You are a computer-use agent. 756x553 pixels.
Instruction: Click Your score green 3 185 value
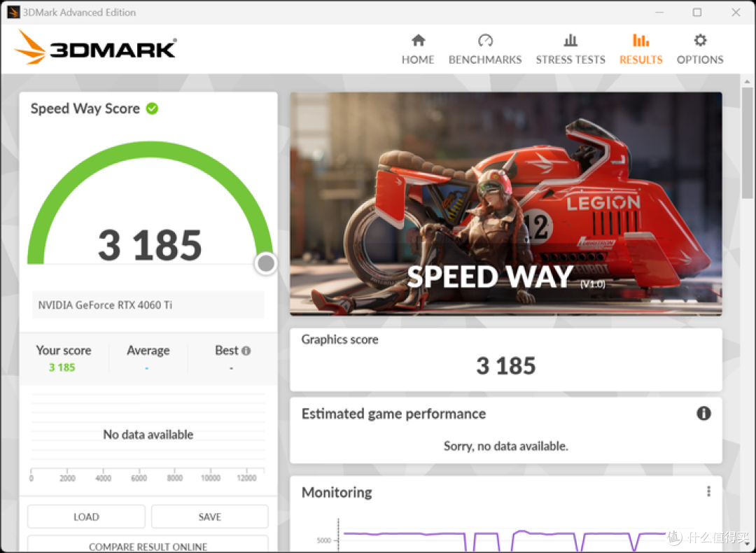tap(62, 367)
